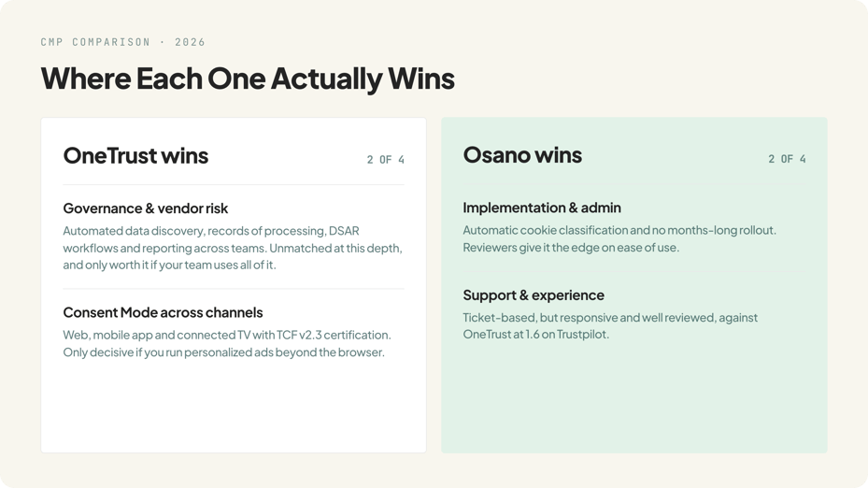This screenshot has width=868, height=488.
Task: Select the 'CMP COMPARISON · 2026' header label
Action: click(x=123, y=42)
